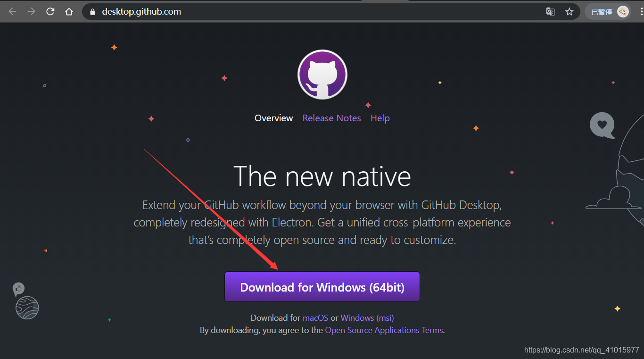Open the translate page icon
This screenshot has width=644, height=359.
coord(550,12)
